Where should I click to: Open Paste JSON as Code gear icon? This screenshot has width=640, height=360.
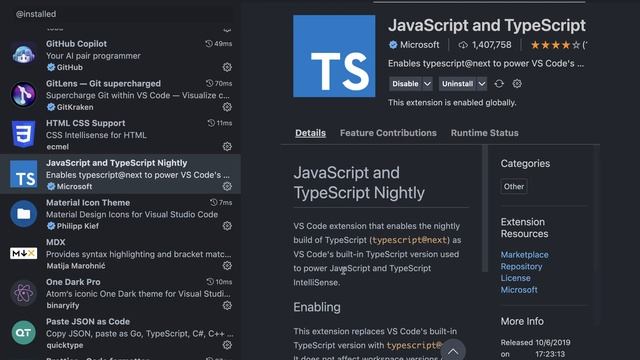point(227,345)
